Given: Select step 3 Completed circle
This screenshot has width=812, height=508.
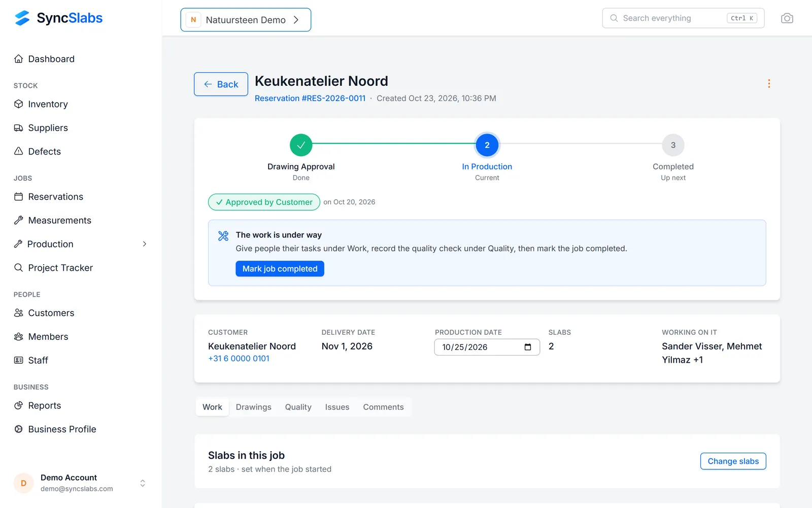Looking at the screenshot, I should coord(673,145).
